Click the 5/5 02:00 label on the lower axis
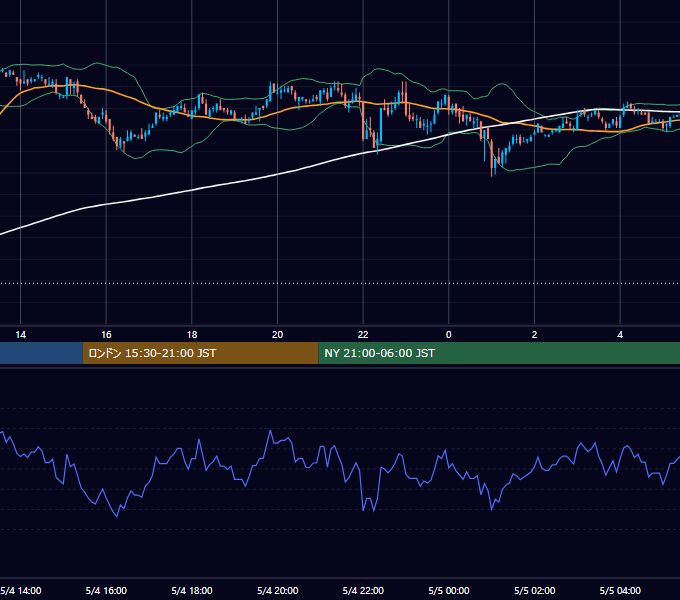Image resolution: width=680 pixels, height=600 pixels. [534, 590]
